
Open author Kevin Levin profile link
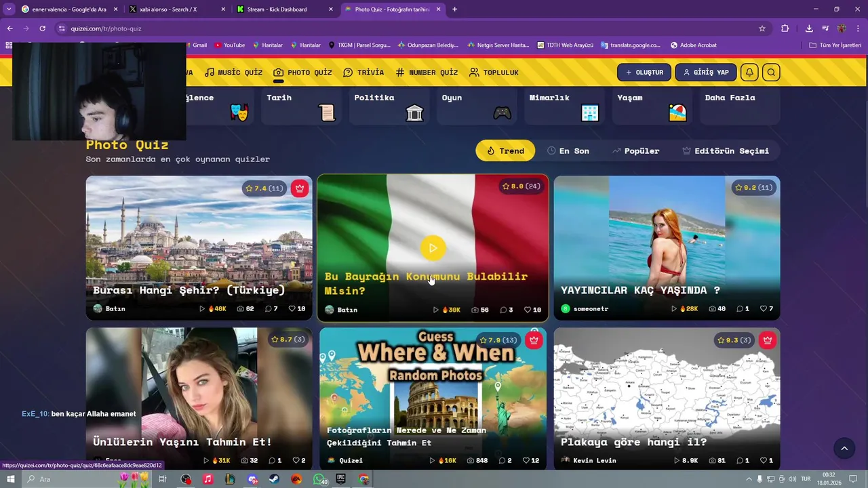click(x=588, y=460)
